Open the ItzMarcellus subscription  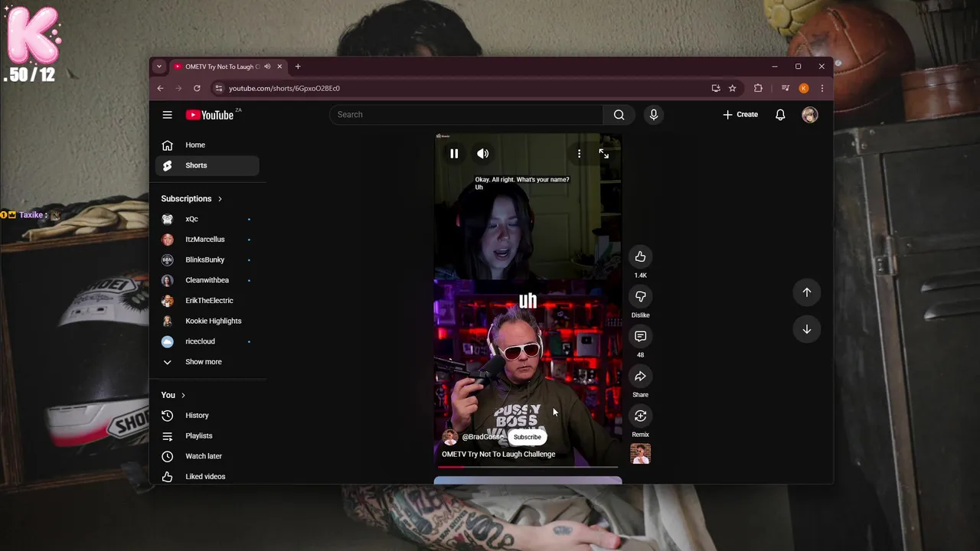207,240
